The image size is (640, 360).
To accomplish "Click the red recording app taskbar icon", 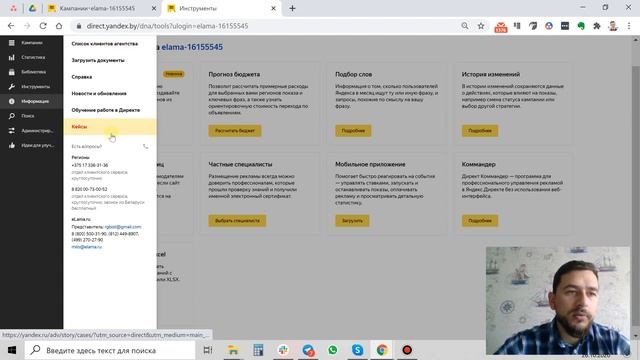I will coord(407,350).
